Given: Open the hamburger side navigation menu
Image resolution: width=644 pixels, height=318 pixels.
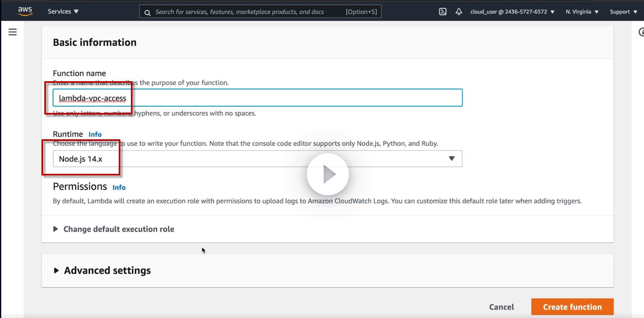Looking at the screenshot, I should [13, 32].
